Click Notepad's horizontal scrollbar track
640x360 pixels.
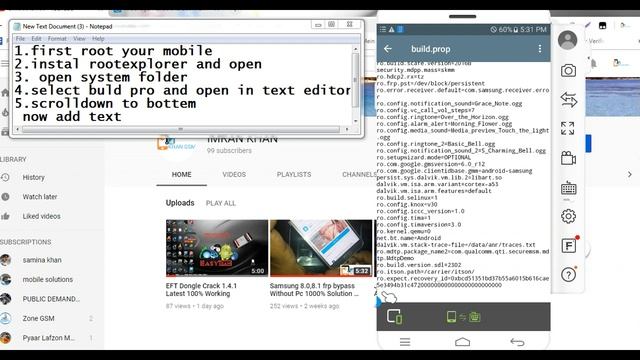point(180,129)
